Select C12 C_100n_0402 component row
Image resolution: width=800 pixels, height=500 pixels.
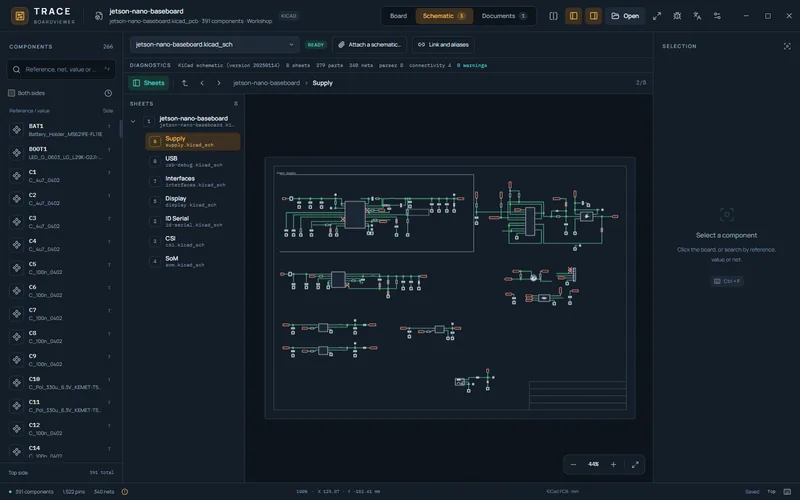pyautogui.click(x=61, y=429)
